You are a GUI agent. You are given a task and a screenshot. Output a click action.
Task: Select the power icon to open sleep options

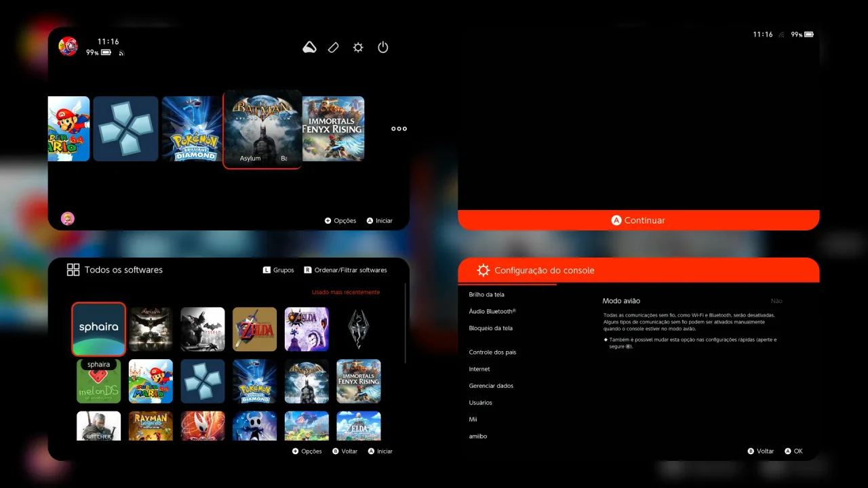(382, 47)
